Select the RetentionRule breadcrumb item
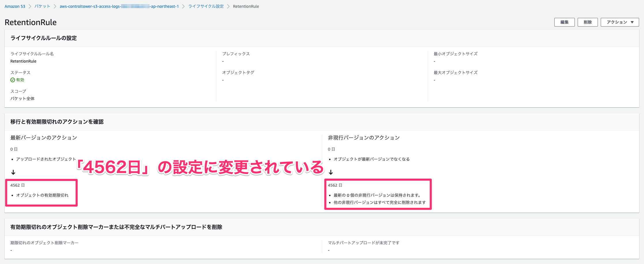 [246, 6]
